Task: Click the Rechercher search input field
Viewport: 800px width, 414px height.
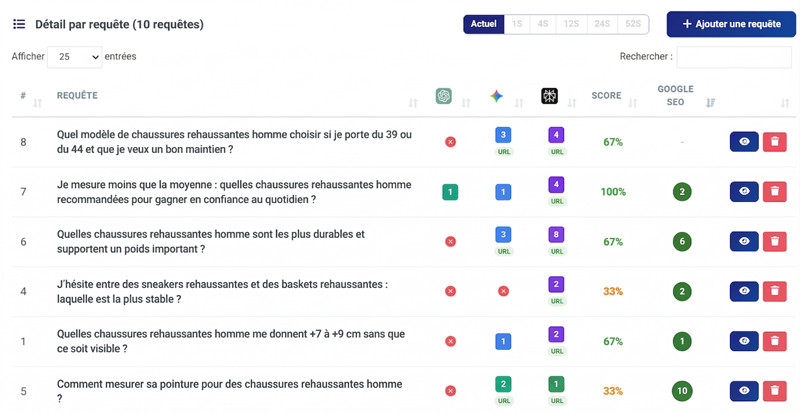Action: 734,57
